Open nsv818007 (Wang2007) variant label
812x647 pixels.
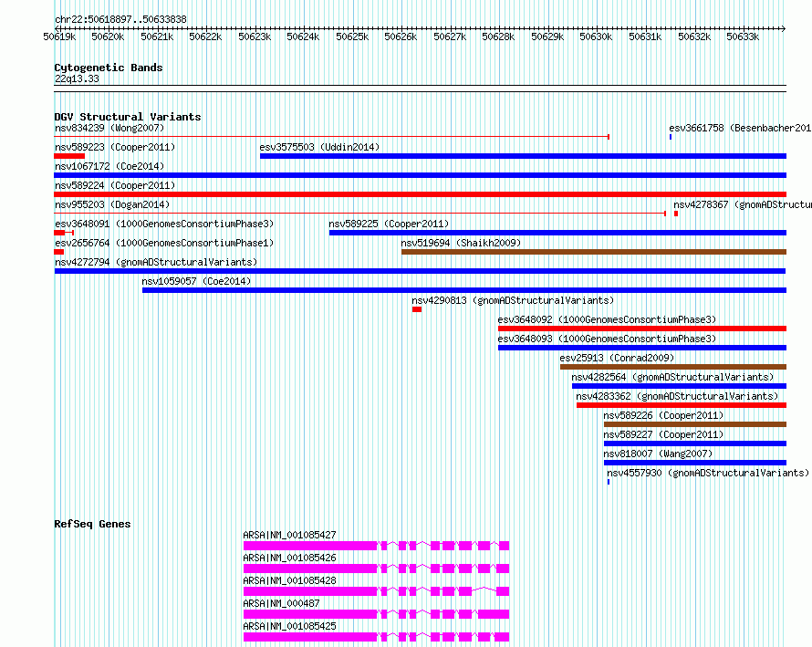658,454
